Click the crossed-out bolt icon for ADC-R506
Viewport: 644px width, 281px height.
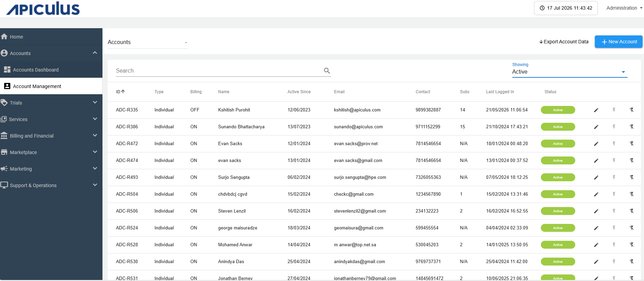click(632, 211)
